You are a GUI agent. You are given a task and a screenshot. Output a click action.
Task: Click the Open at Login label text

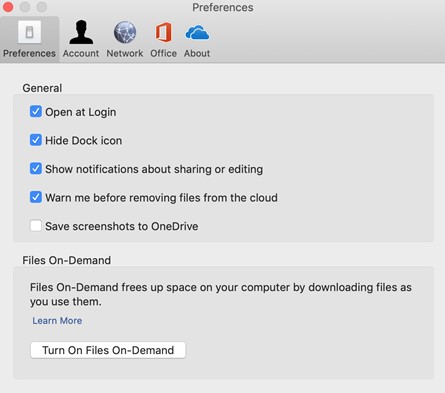click(x=81, y=112)
